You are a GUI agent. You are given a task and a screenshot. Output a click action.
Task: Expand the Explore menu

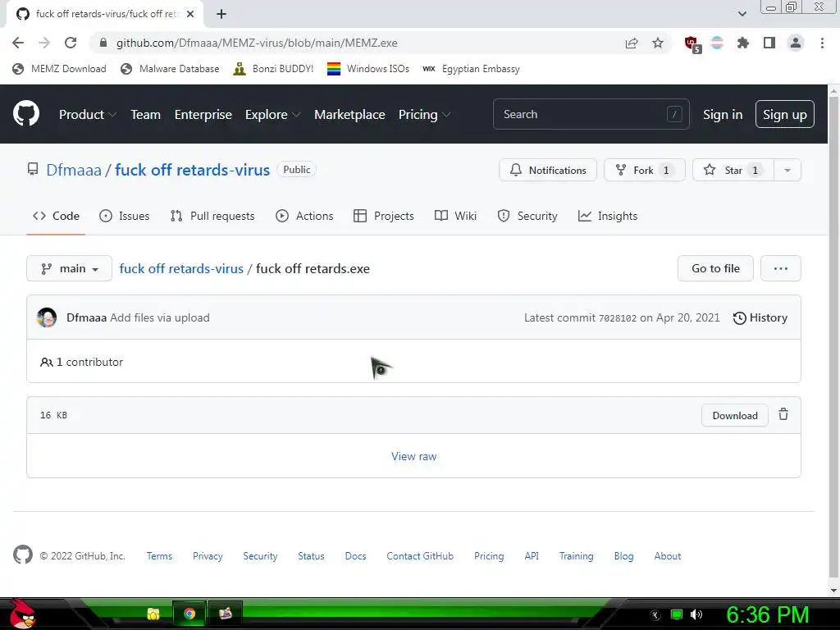pos(272,114)
